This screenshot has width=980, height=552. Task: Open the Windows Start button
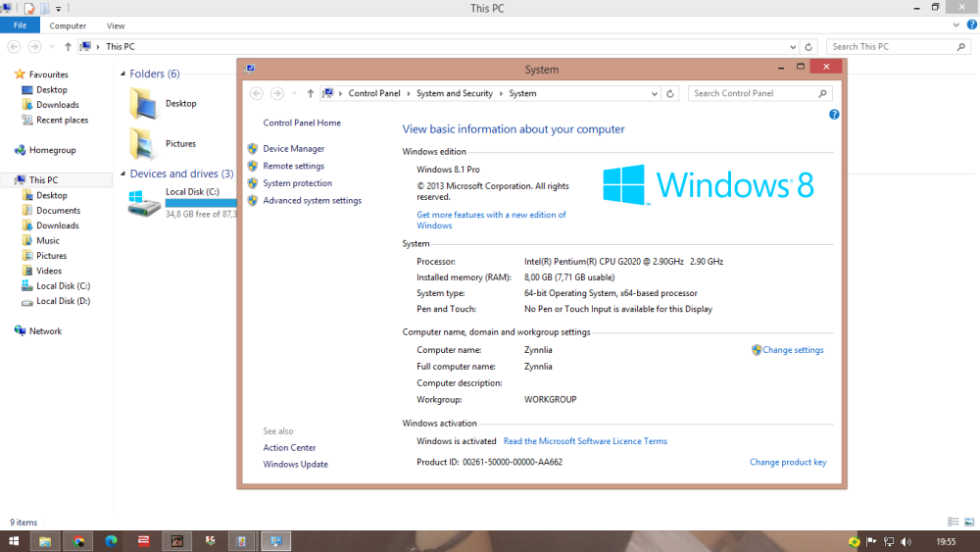point(13,541)
